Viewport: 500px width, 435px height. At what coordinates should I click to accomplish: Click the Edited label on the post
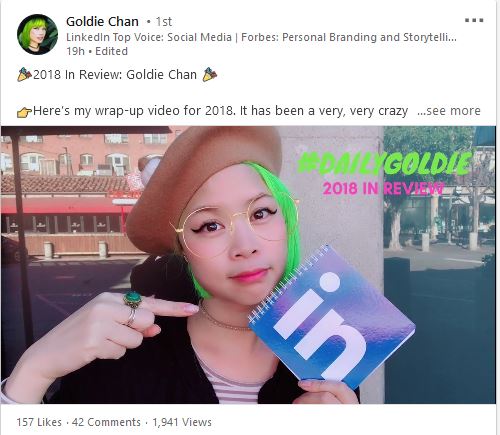coord(111,51)
